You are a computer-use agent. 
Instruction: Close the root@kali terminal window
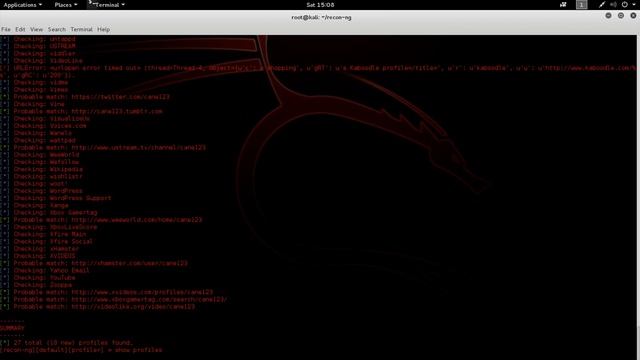tap(633, 16)
